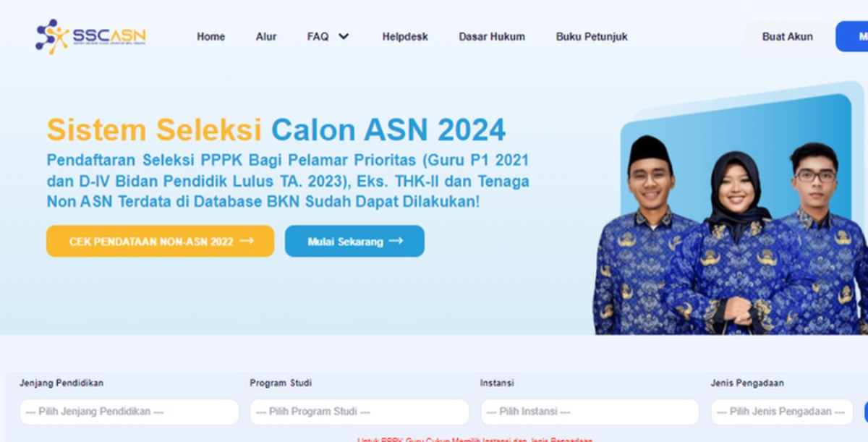868x442 pixels.
Task: Open the Pilih Program Studi dropdown
Action: 359,412
